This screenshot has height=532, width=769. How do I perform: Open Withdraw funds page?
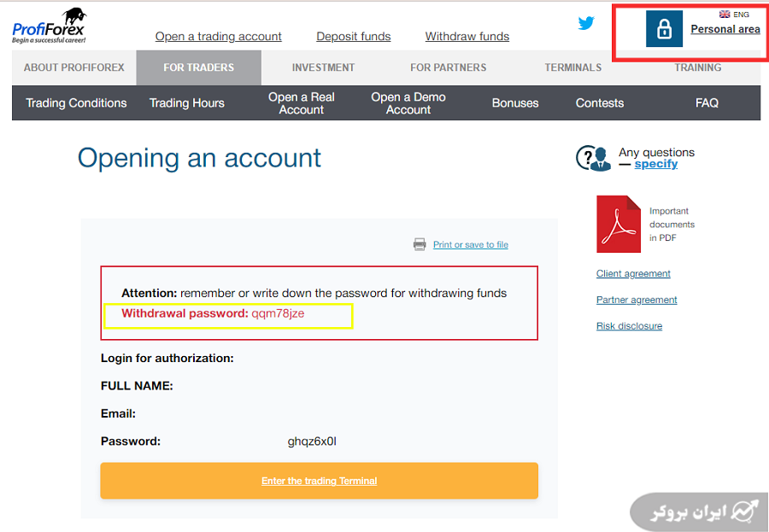click(467, 36)
